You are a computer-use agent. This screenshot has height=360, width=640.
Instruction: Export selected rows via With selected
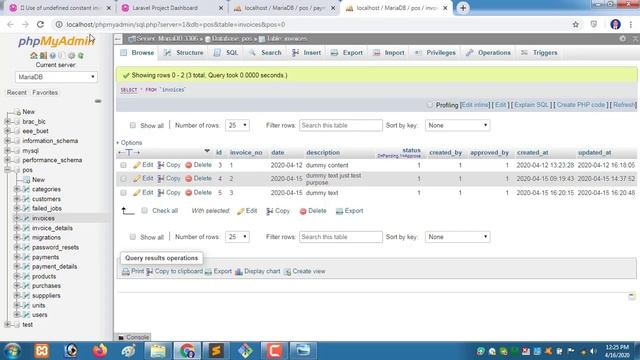(349, 211)
